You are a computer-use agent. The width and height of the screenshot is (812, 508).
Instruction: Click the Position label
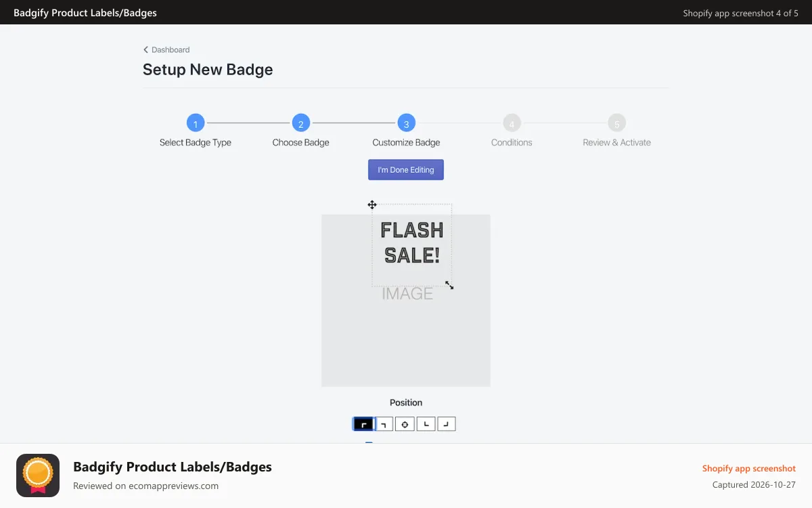406,402
